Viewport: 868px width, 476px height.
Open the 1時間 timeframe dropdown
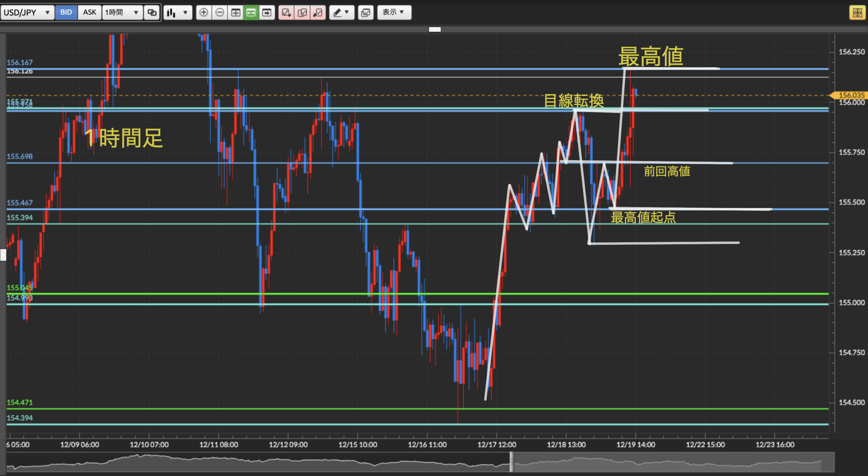(x=122, y=13)
